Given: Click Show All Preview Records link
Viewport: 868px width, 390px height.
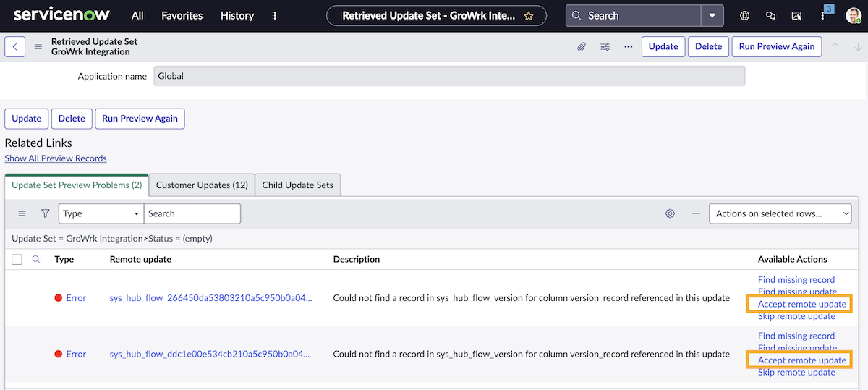Looking at the screenshot, I should click(56, 158).
